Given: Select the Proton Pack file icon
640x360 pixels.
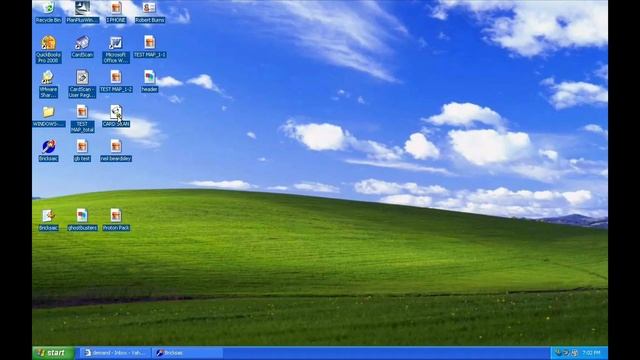Looking at the screenshot, I should point(116,220).
